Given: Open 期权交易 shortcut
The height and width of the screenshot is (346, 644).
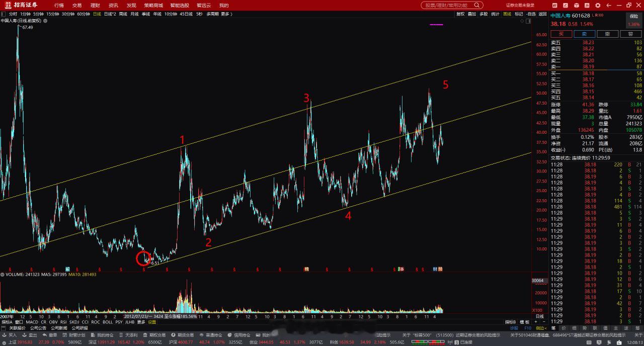Looking at the screenshot, I should 154,335.
